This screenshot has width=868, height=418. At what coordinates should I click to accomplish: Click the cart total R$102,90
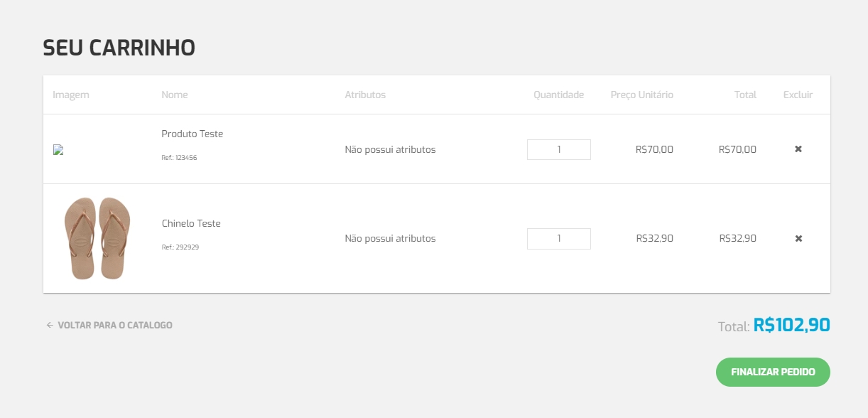pos(791,326)
